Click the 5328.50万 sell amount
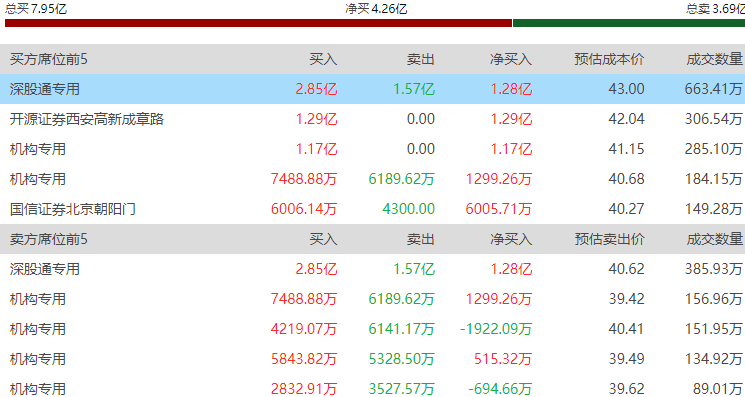 tap(402, 359)
